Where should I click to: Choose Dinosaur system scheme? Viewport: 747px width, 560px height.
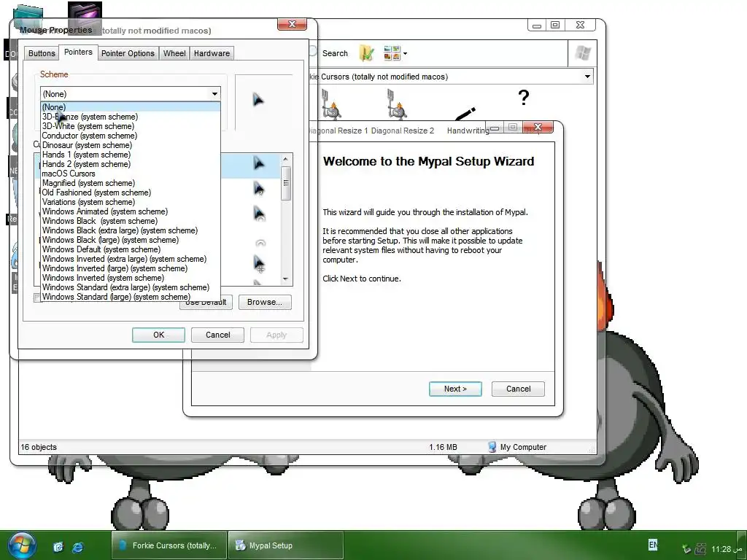(131, 145)
